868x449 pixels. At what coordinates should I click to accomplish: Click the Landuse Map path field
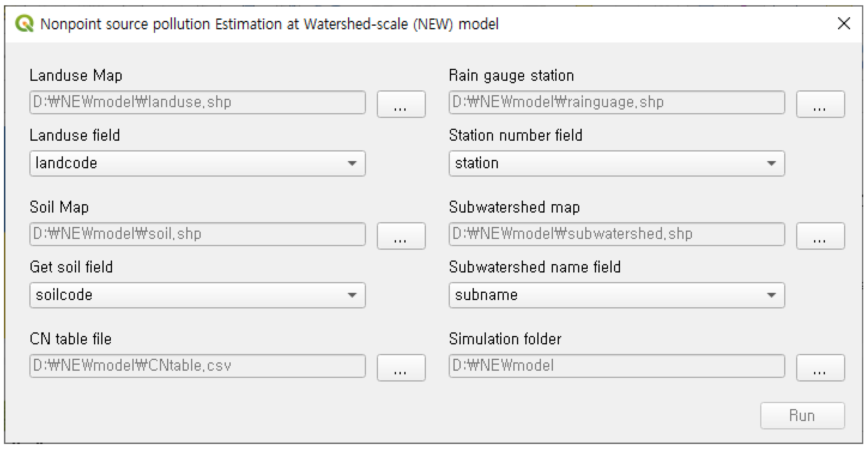click(197, 102)
